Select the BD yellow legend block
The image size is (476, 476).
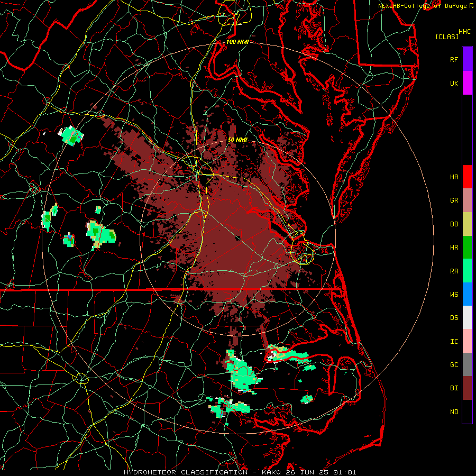point(467,224)
